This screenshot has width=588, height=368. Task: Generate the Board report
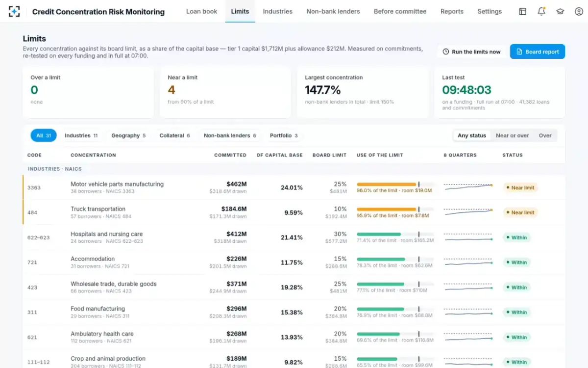tap(537, 52)
